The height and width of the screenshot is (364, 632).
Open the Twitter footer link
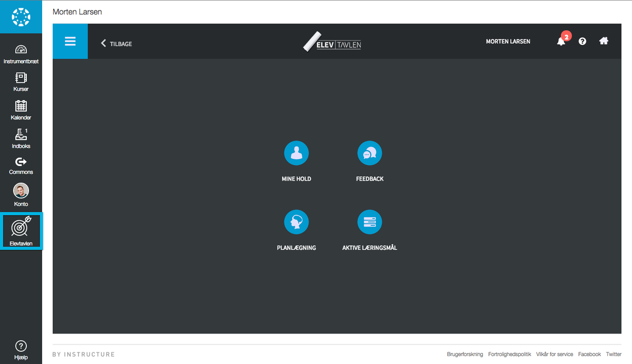pos(614,355)
